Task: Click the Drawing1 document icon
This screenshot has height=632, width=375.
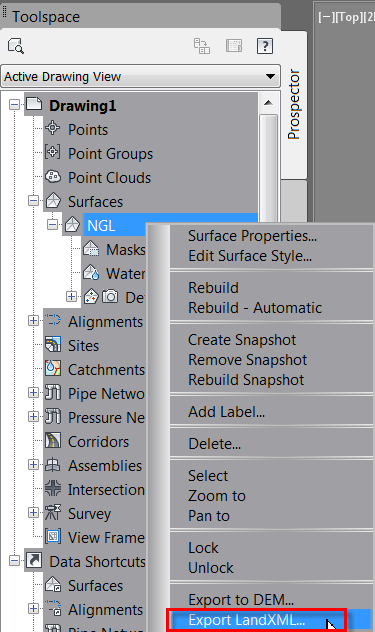Action: (34, 104)
